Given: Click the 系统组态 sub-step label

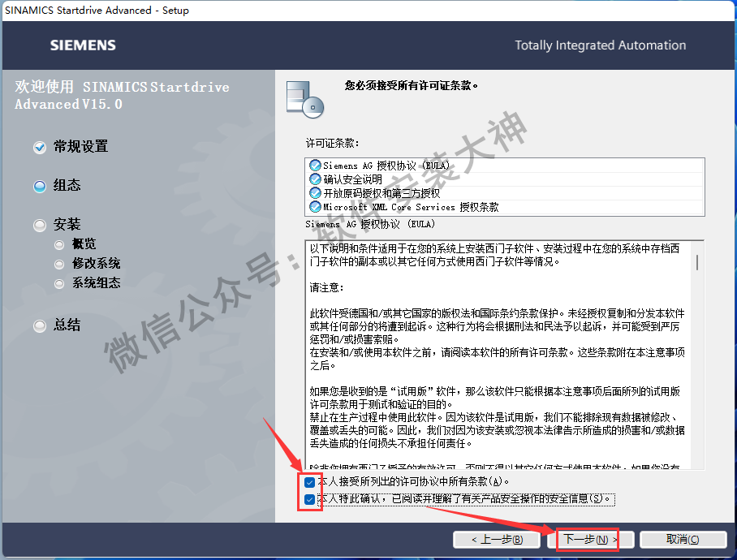Looking at the screenshot, I should (97, 282).
